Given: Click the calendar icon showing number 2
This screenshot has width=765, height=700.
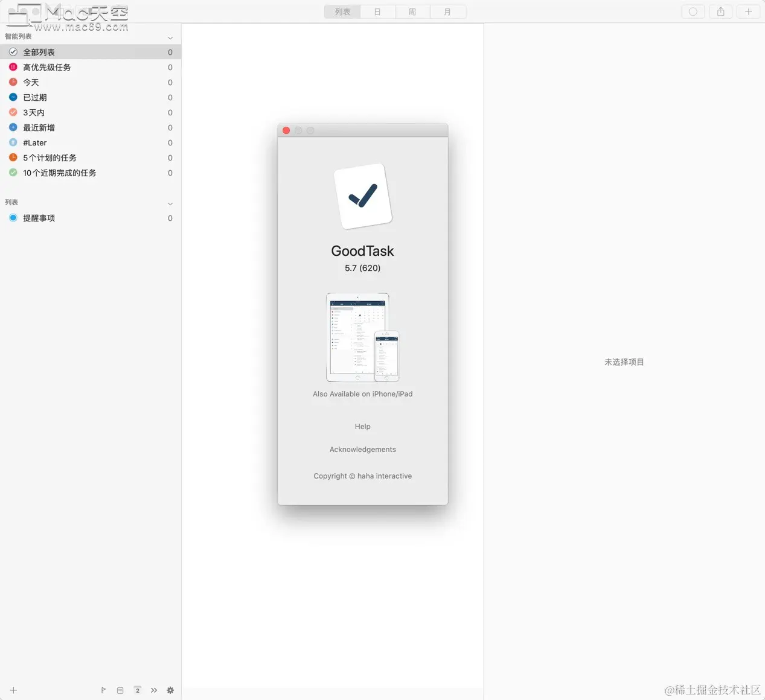Looking at the screenshot, I should (x=138, y=690).
